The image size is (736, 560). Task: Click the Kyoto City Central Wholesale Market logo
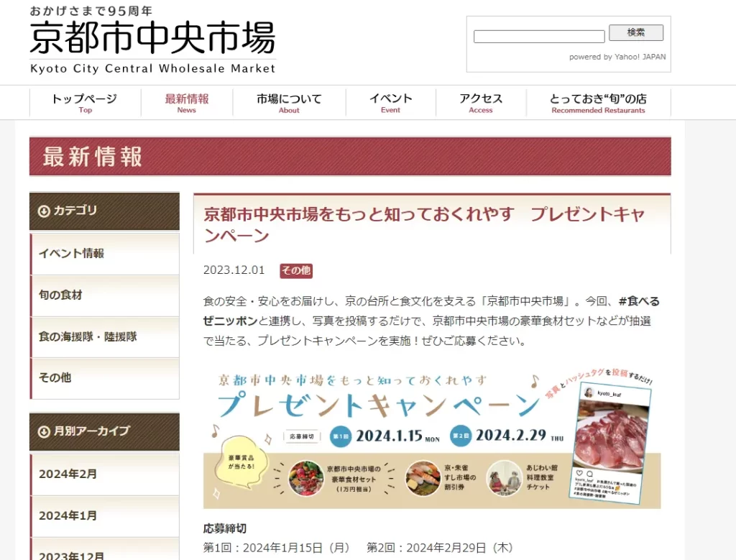click(x=152, y=40)
